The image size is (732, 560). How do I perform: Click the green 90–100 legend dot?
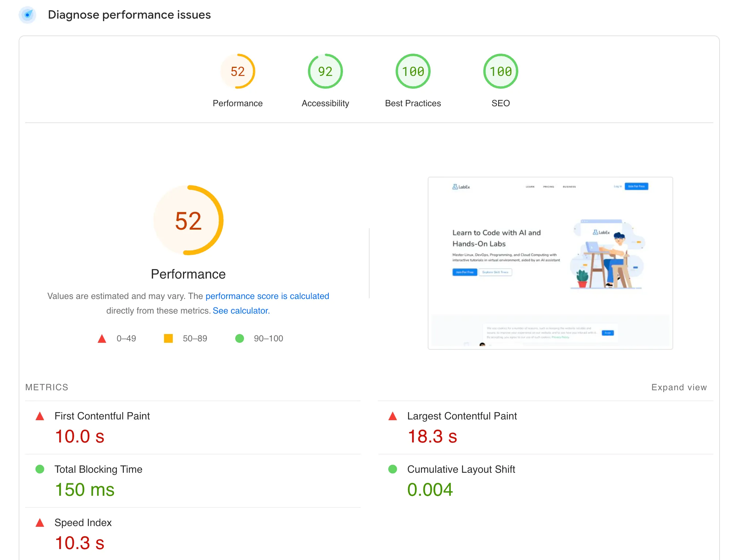tap(240, 338)
